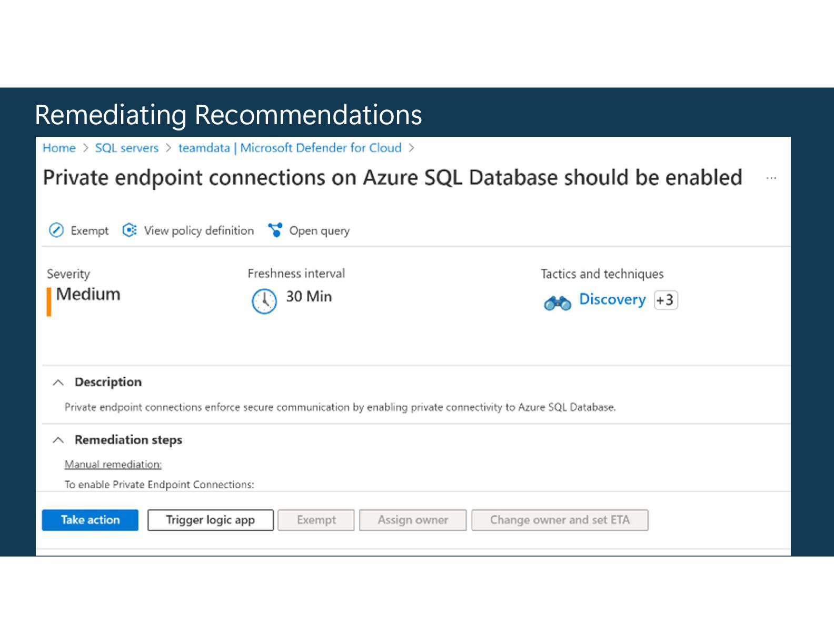The image size is (834, 644).
Task: Click the Assign owner button
Action: point(413,520)
